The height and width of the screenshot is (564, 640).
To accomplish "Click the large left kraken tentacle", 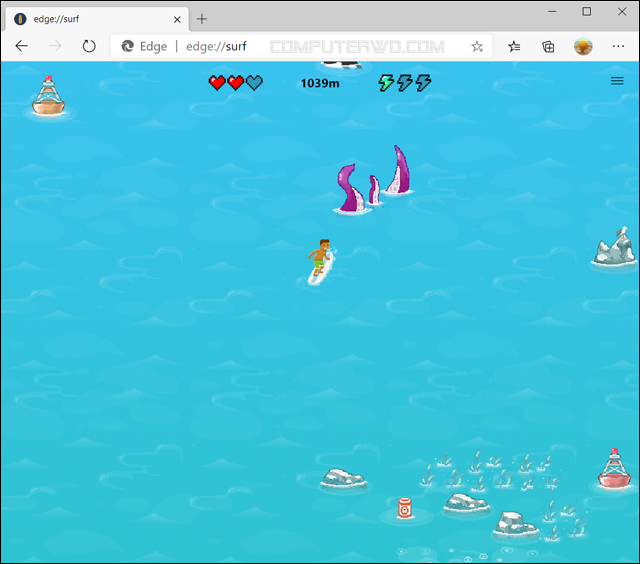I will click(x=351, y=189).
